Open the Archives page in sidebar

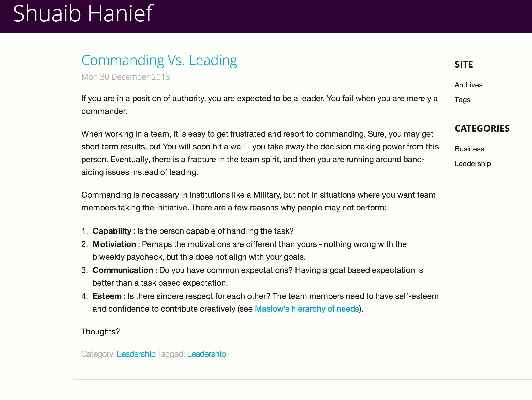468,85
